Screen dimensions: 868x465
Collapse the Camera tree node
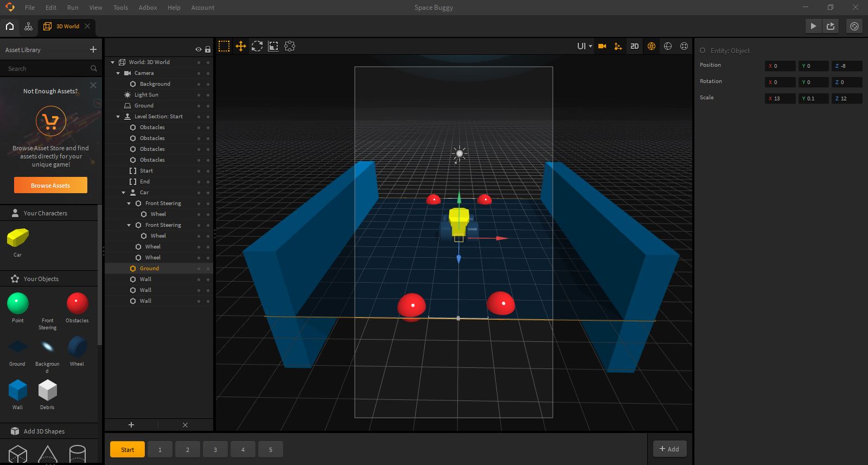[x=118, y=73]
